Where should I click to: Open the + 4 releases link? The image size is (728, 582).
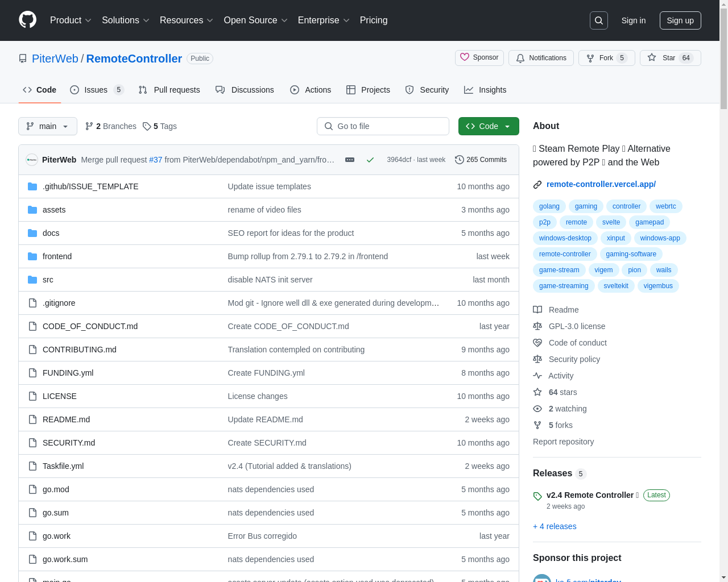pos(555,526)
